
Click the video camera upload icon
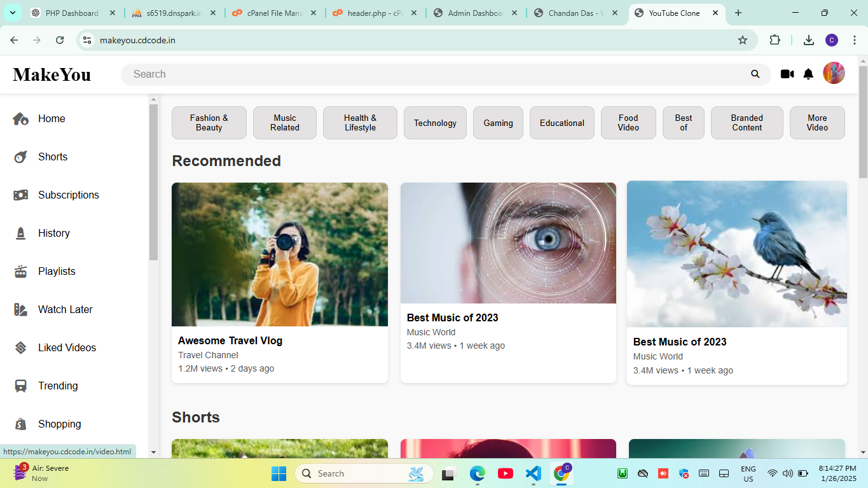[787, 74]
